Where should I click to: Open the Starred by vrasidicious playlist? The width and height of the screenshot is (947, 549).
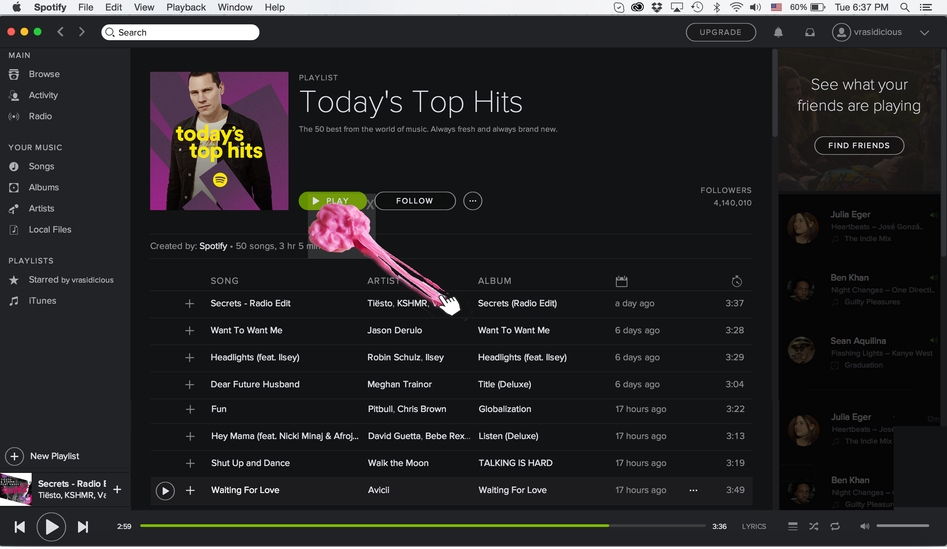[x=71, y=280]
